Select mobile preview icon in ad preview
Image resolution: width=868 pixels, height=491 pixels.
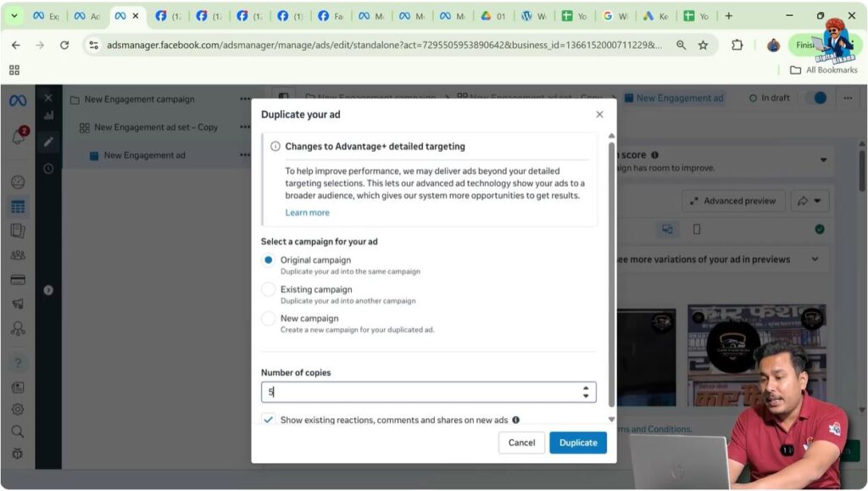pos(697,229)
